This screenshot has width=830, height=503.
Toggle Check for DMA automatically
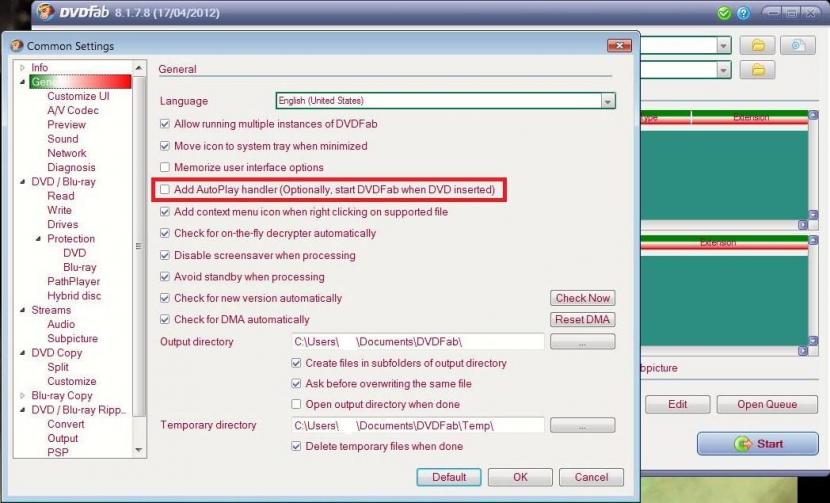[165, 319]
